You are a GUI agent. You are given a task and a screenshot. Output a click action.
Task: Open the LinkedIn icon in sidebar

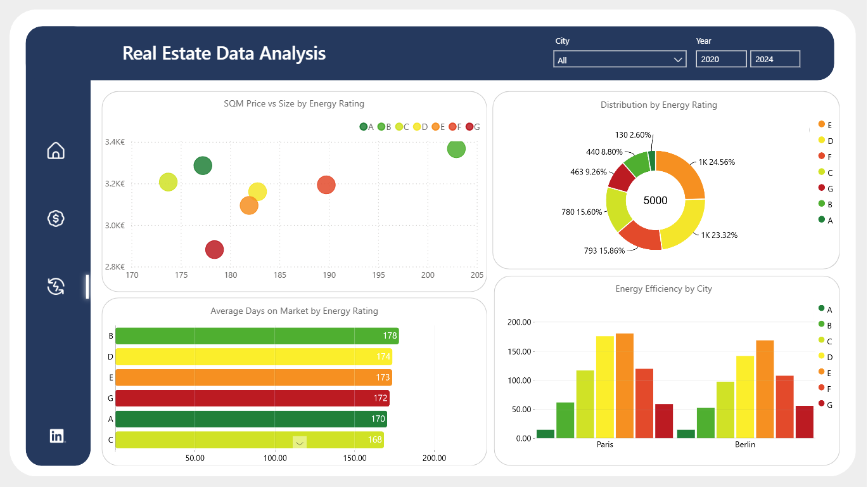click(x=57, y=436)
